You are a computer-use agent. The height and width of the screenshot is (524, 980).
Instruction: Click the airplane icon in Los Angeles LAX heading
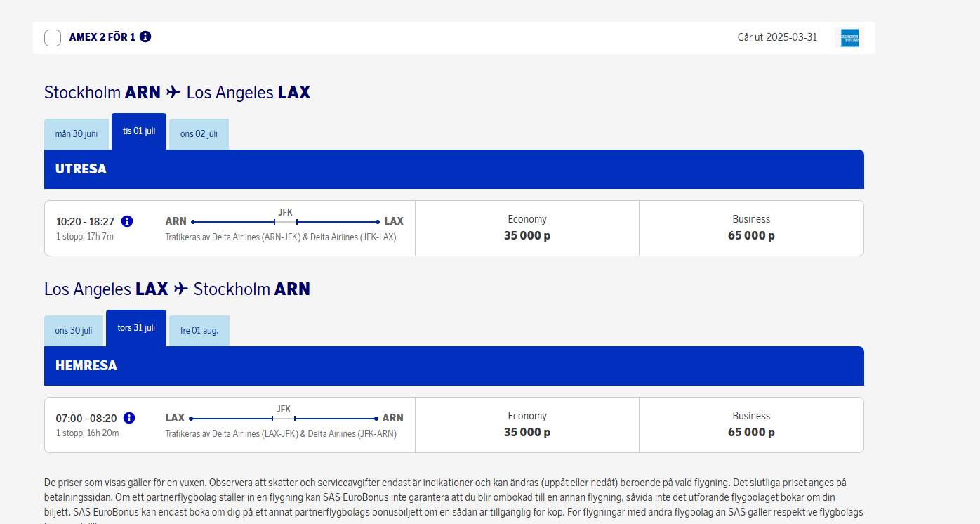coord(181,289)
